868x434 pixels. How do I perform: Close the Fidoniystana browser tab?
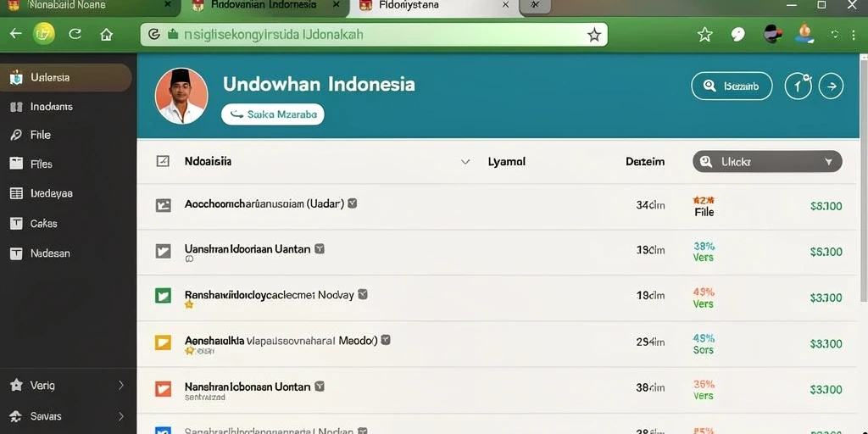(x=505, y=5)
